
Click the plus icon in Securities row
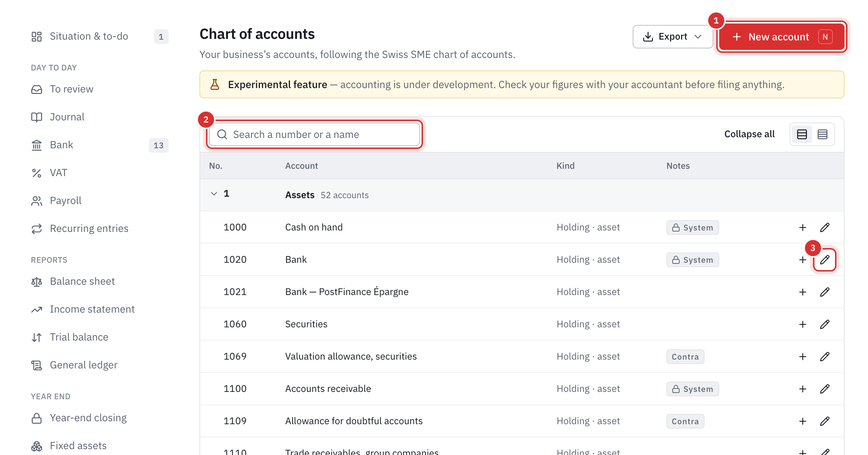point(802,324)
